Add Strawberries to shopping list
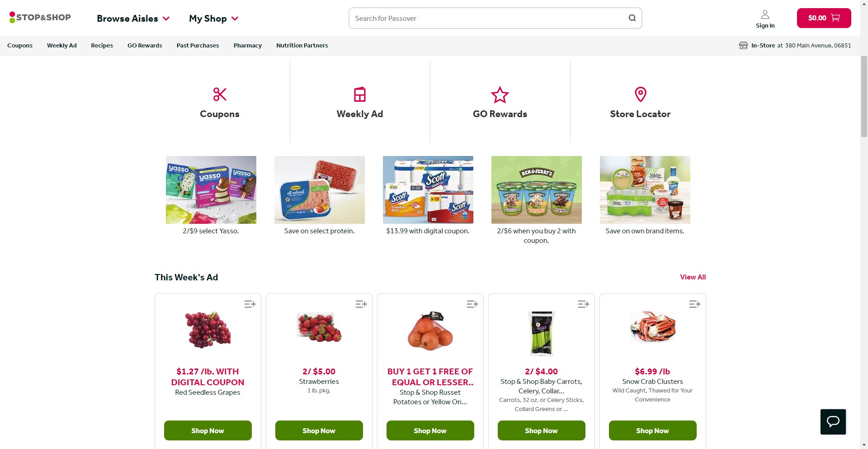Image resolution: width=868 pixels, height=449 pixels. pyautogui.click(x=361, y=304)
